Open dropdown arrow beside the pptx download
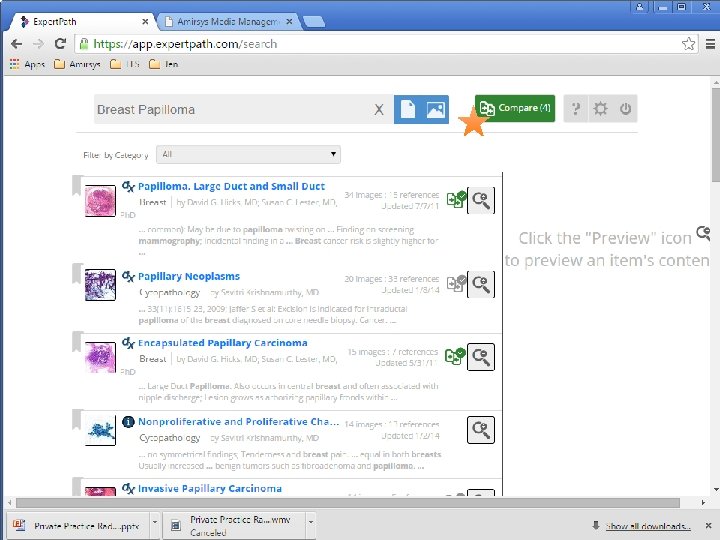This screenshot has width=720, height=540. (x=155, y=523)
